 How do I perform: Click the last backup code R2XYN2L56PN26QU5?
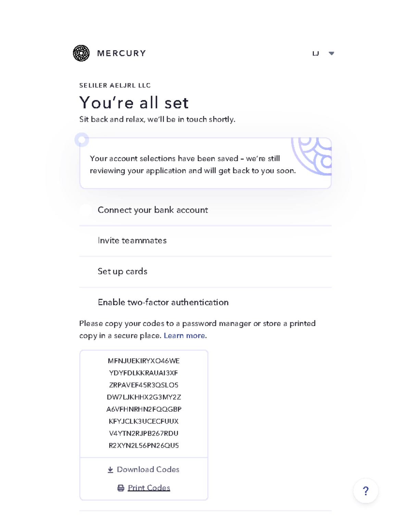pyautogui.click(x=144, y=445)
